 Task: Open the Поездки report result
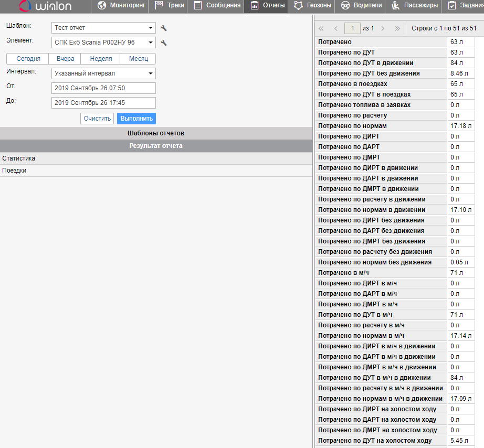[x=14, y=170]
